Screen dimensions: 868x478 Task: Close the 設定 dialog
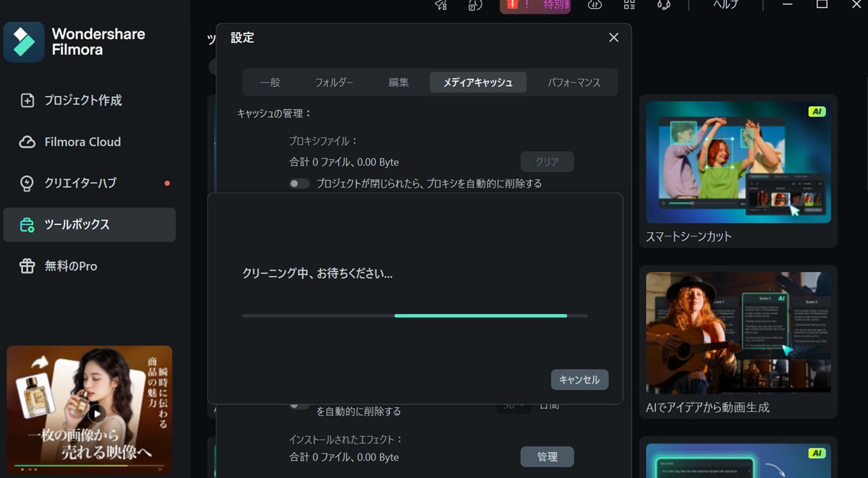pyautogui.click(x=613, y=38)
